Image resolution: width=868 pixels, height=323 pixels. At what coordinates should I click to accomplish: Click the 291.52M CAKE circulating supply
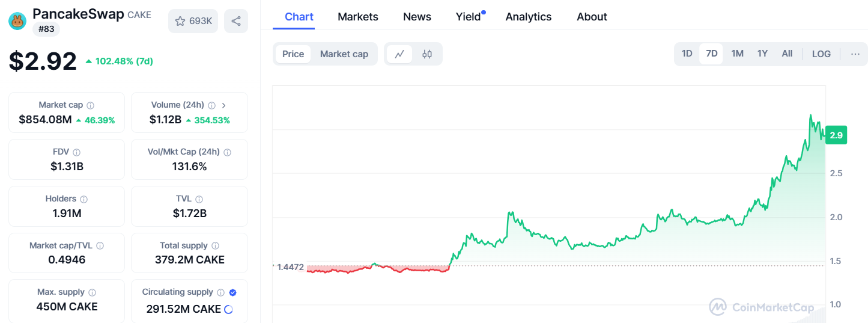click(184, 309)
